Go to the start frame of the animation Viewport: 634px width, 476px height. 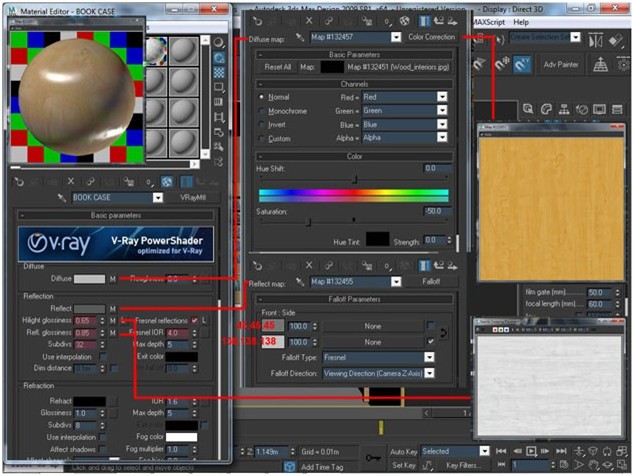pos(501,451)
